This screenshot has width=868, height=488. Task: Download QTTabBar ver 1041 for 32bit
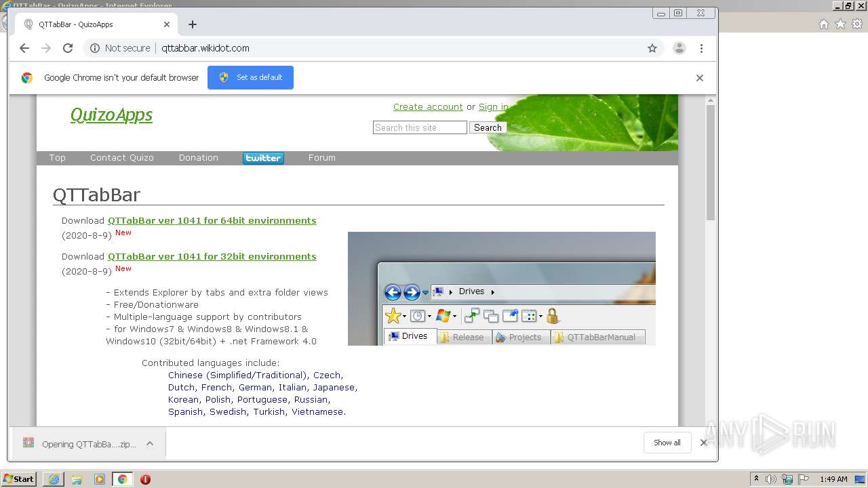coord(212,256)
